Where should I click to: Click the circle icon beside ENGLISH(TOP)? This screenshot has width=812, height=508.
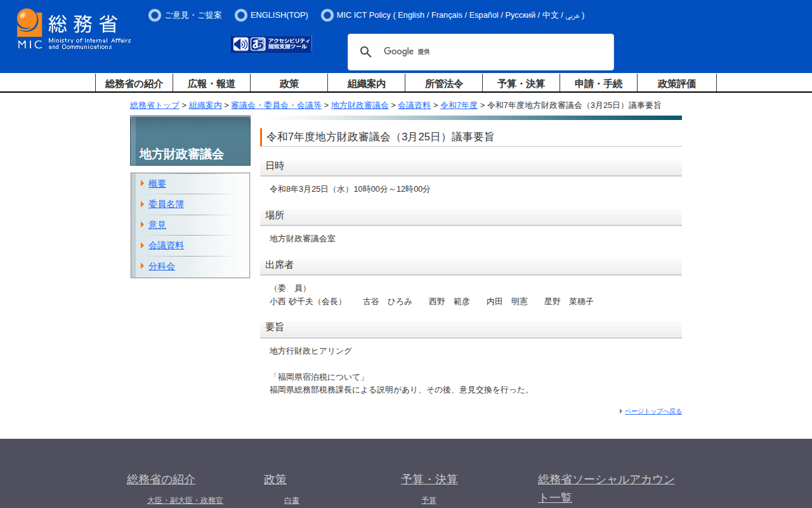point(241,15)
